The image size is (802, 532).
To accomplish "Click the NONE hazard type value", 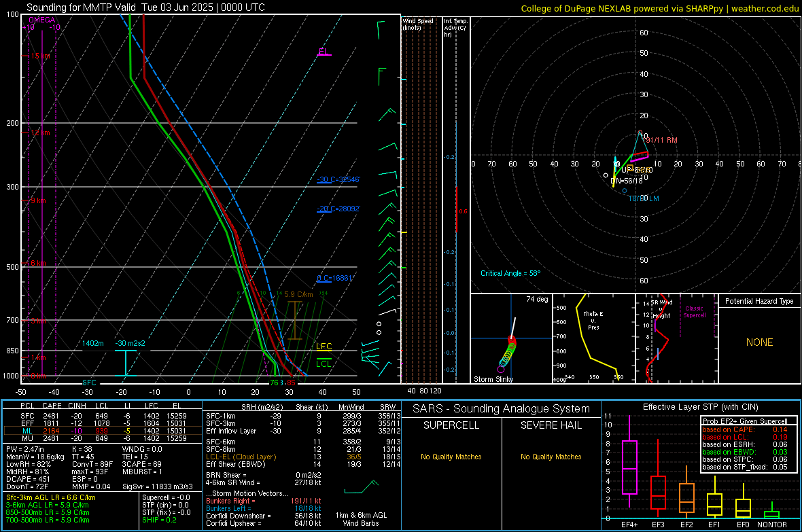I will pos(760,342).
